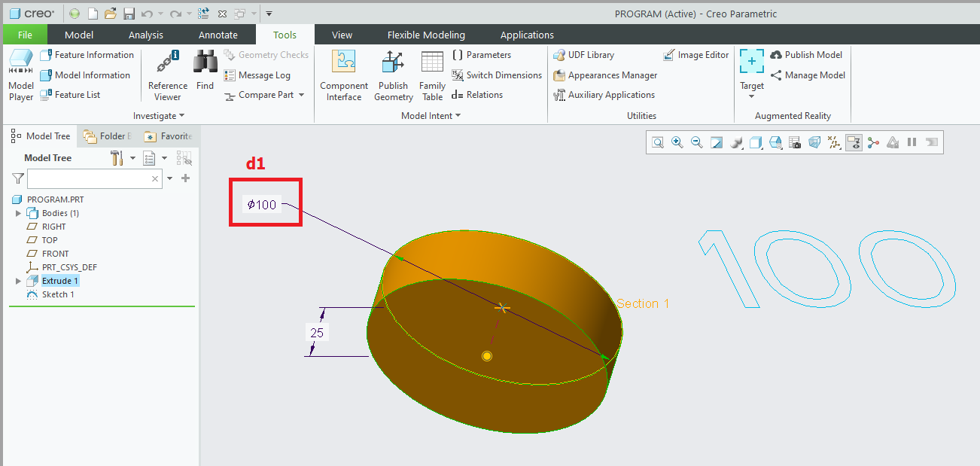
Task: Switch to the Flexible Modeling tab
Action: click(425, 34)
